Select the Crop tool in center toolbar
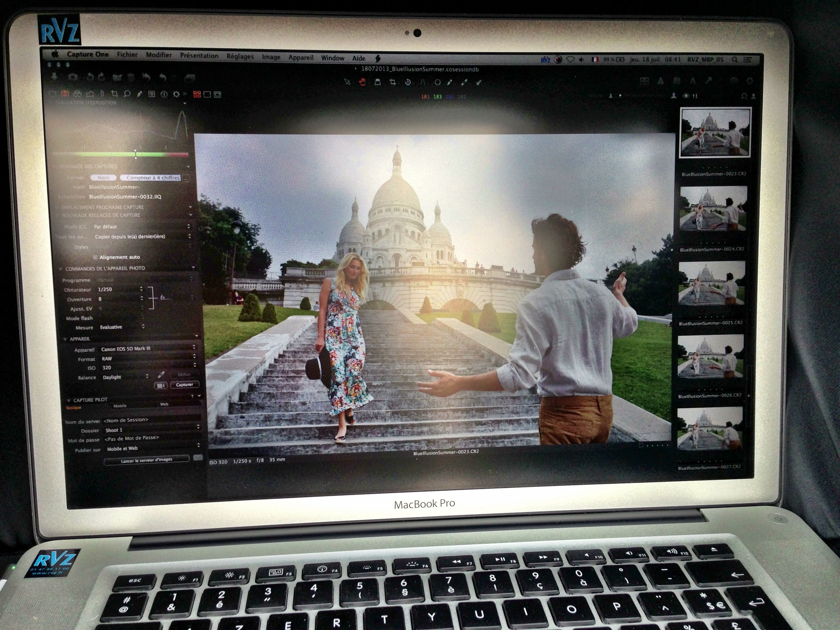Viewport: 840px width, 630px height. 393,82
